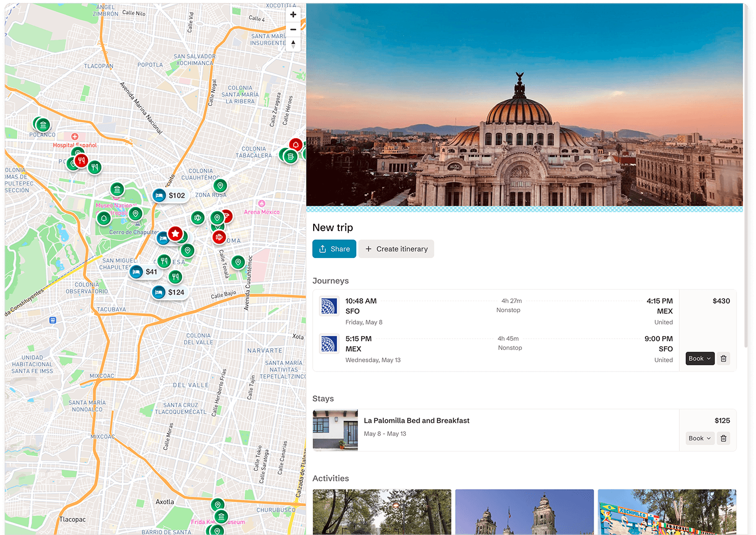Click the trash icon to remove La Palomilla stay
756x535 pixels.
[x=724, y=438]
